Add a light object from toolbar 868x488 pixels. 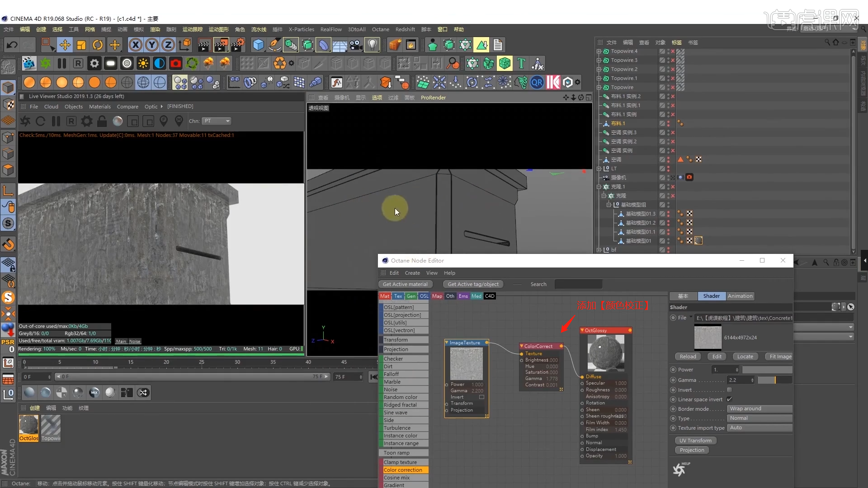point(372,45)
